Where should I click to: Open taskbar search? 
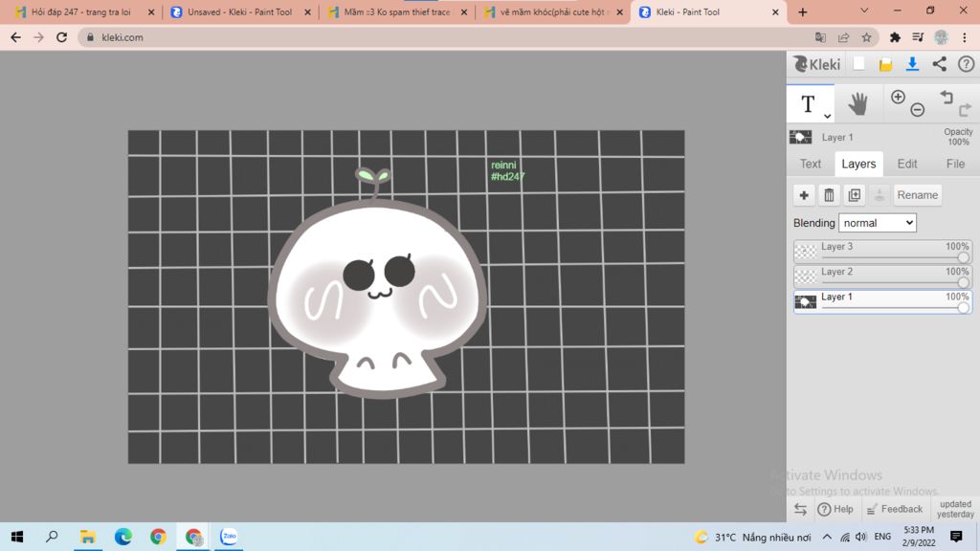(x=52, y=537)
